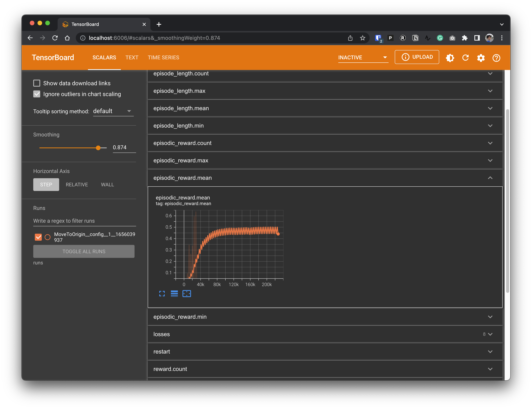The height and width of the screenshot is (409, 532).
Task: Uncheck Ignore outliers in chart scaling
Action: tap(37, 94)
